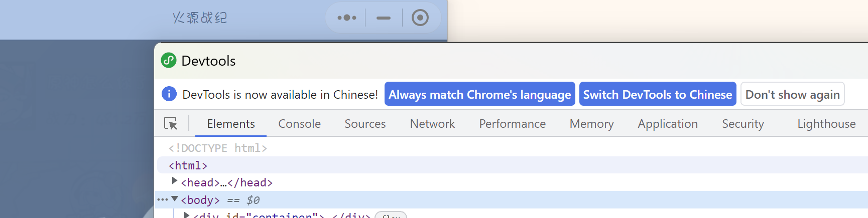Select the Network tab
The image size is (868, 218).
pyautogui.click(x=432, y=124)
